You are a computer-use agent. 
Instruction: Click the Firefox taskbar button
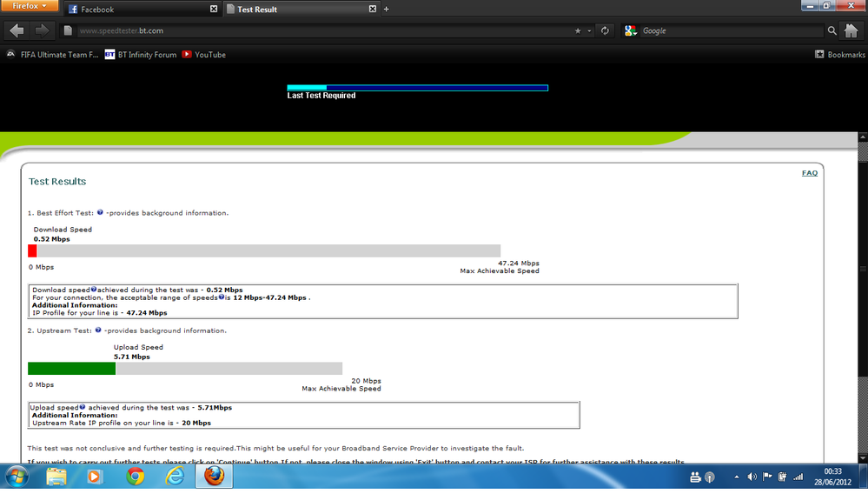(215, 477)
